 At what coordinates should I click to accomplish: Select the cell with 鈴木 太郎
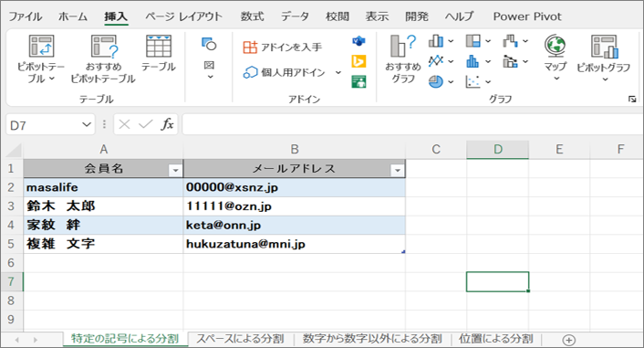pyautogui.click(x=103, y=206)
